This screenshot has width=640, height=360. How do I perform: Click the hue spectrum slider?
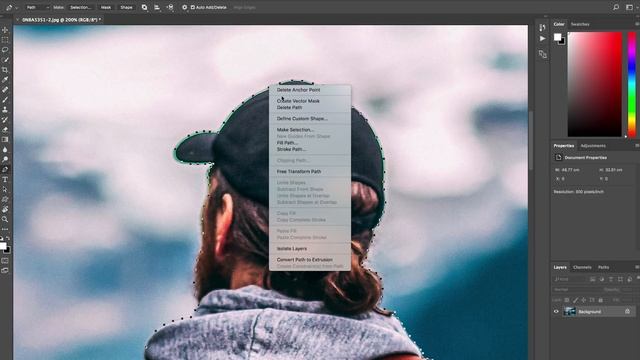tap(632, 84)
